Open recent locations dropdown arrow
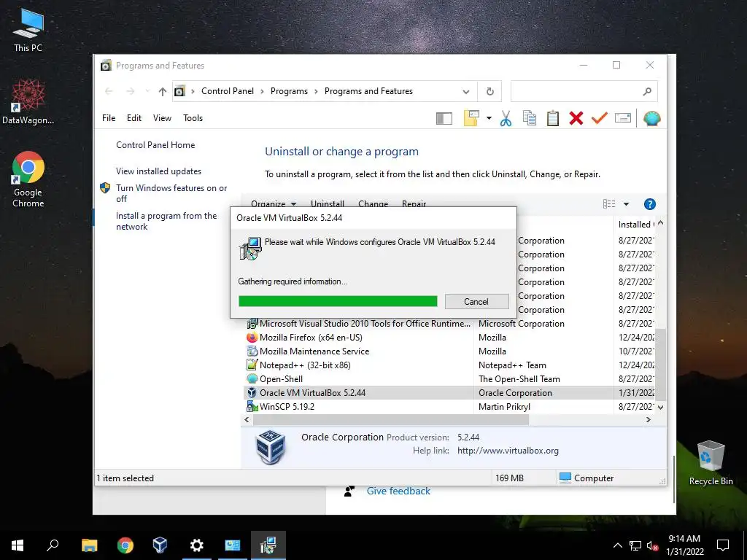The height and width of the screenshot is (560, 747). (147, 91)
